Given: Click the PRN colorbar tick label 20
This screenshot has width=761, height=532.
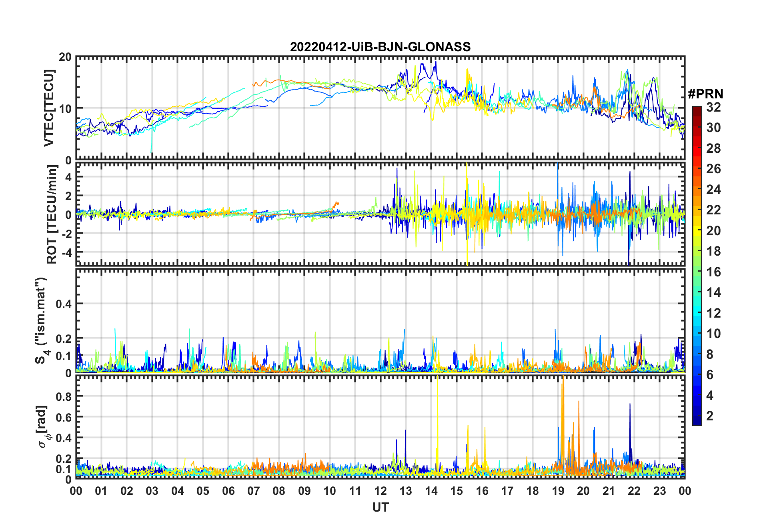Looking at the screenshot, I should (713, 231).
